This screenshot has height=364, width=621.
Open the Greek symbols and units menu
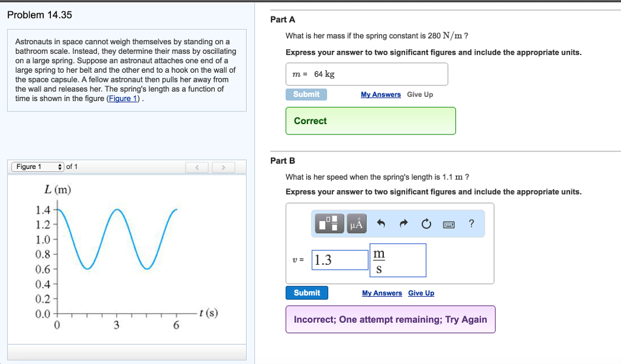tap(357, 224)
